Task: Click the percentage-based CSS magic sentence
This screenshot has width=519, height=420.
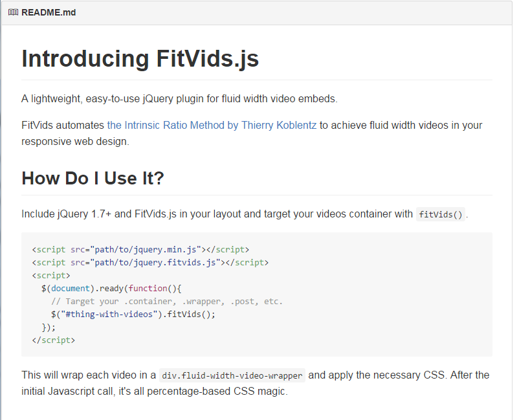Action: (x=155, y=392)
